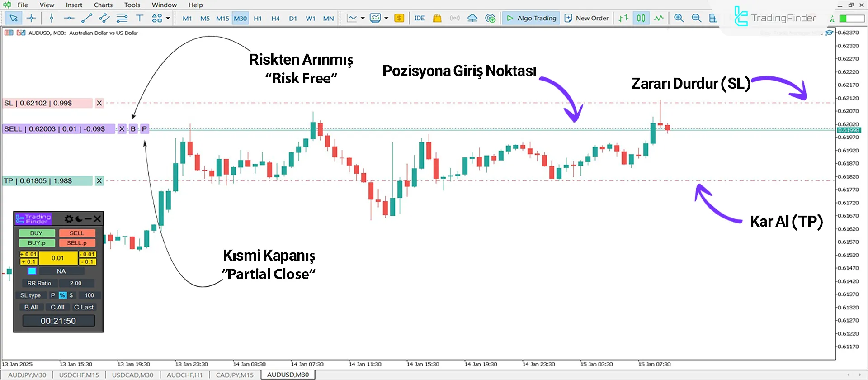The width and height of the screenshot is (868, 380).
Task: Toggle dark mode moon icon in panel
Action: tap(79, 219)
